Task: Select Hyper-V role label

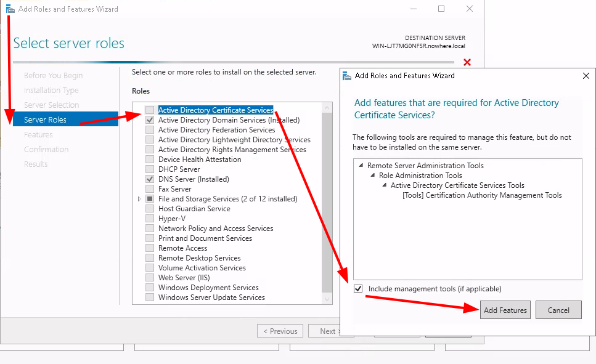Action: click(172, 219)
